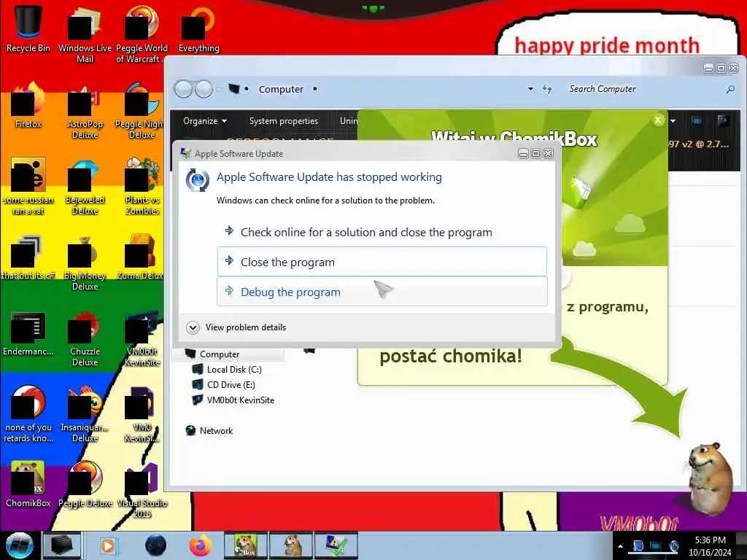Switch to Apple Software Update taskbar button
Screen dimensions: 747x560
tap(336, 545)
